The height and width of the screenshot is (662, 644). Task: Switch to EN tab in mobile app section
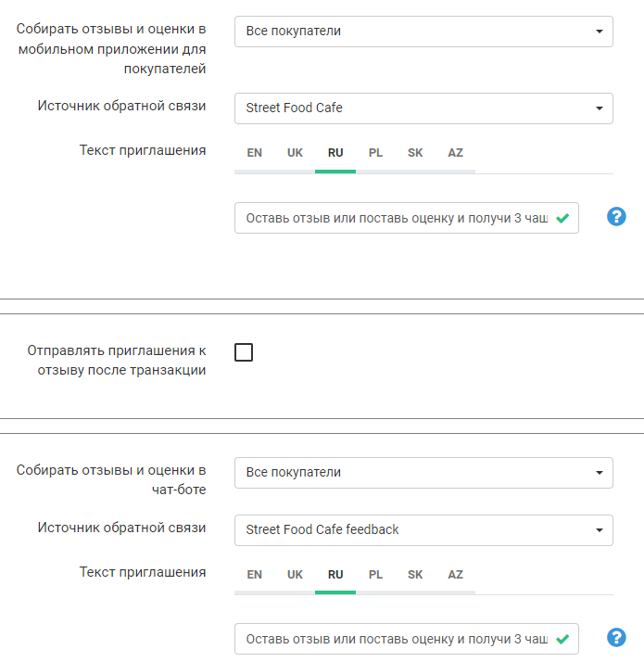click(255, 153)
